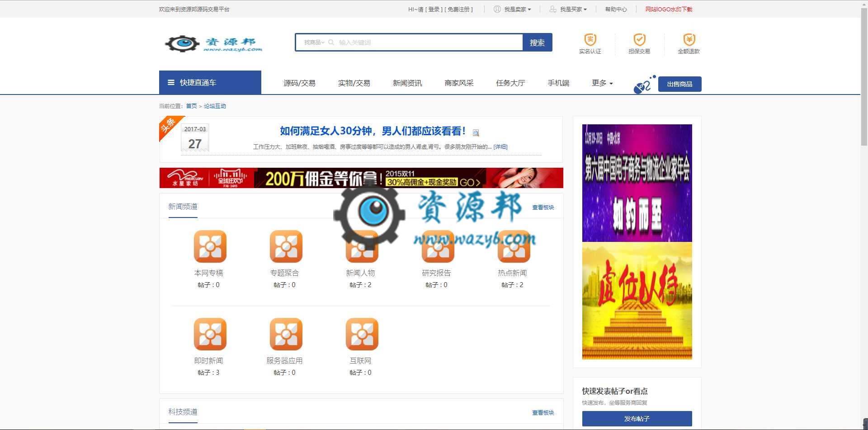868x430 pixels.
Task: Click the mouse icon beside 出售商品
Action: (644, 85)
